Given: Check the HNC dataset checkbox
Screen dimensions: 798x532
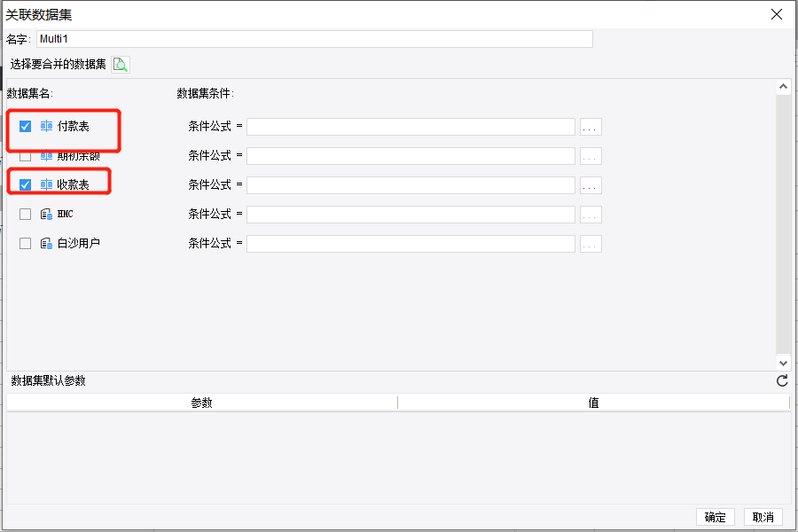Looking at the screenshot, I should (x=25, y=215).
